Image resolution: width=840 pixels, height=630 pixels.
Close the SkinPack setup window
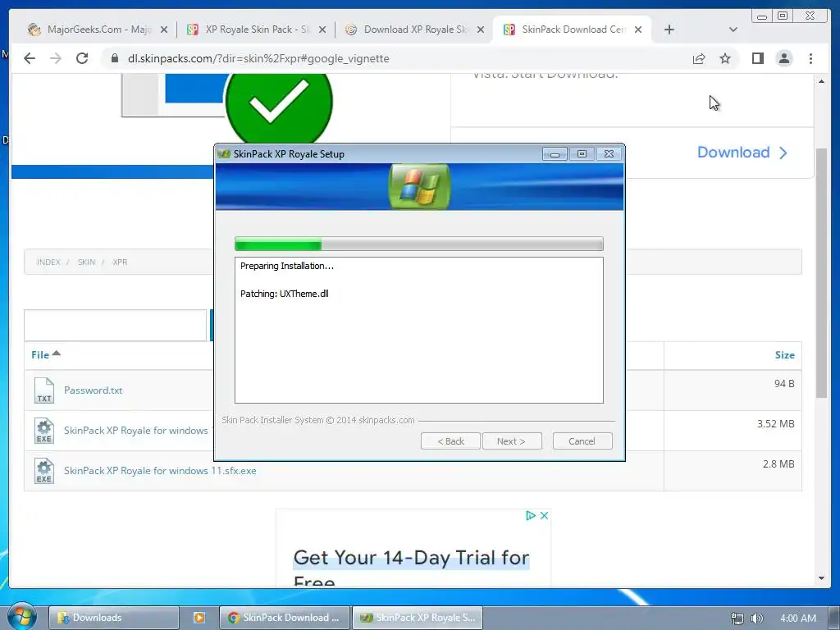pos(609,154)
